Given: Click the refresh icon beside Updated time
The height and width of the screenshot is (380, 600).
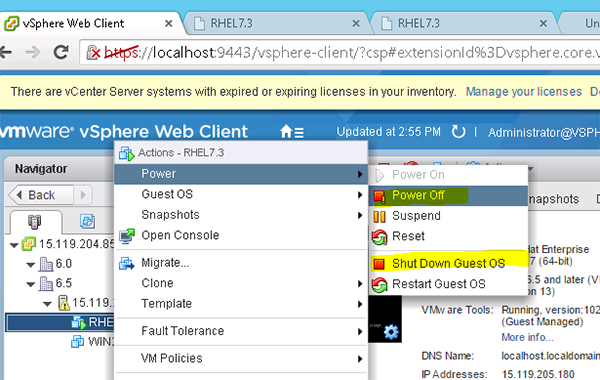Looking at the screenshot, I should (458, 132).
